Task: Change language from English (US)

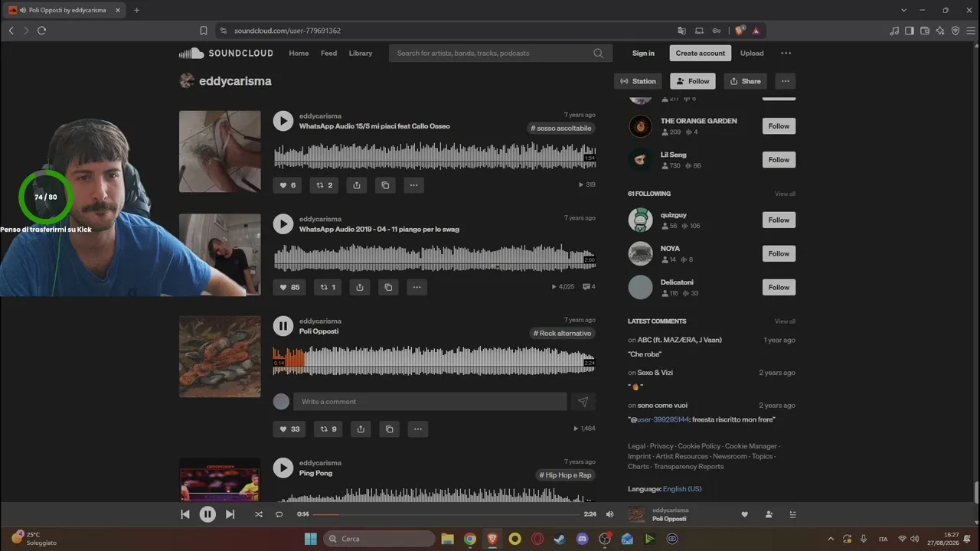Action: [682, 489]
